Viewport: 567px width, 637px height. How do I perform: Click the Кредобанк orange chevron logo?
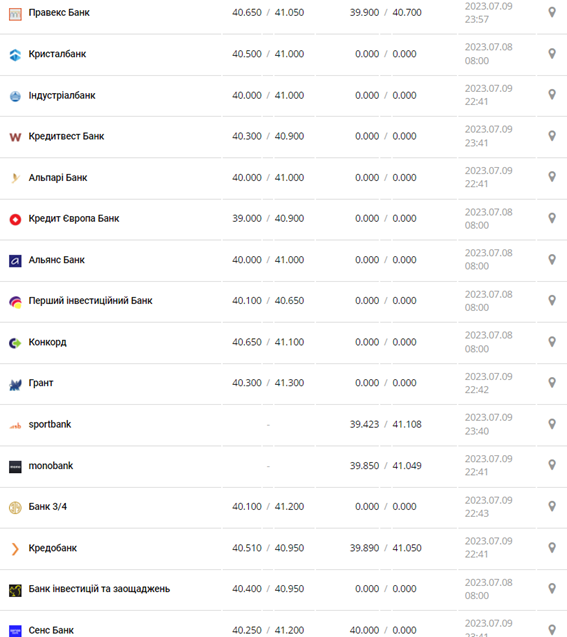click(x=15, y=549)
